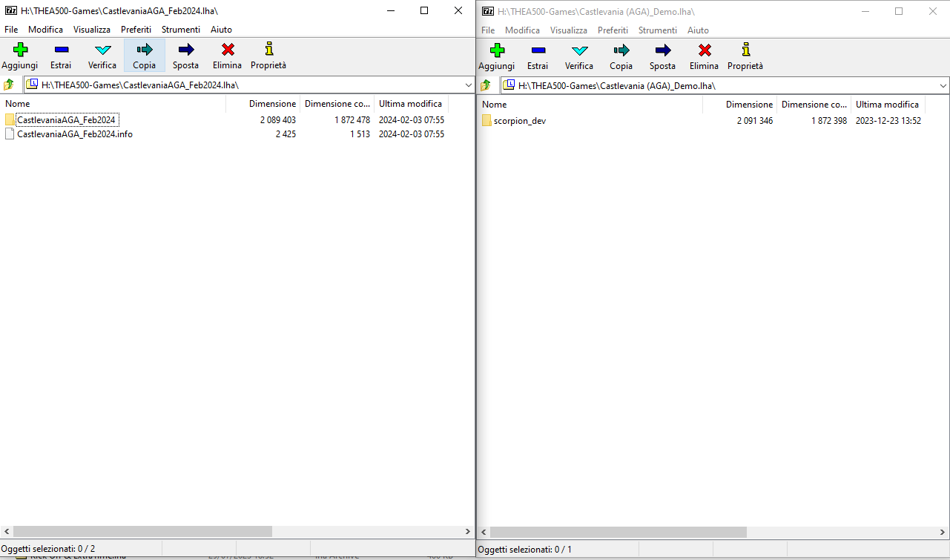
Task: Open Strumenti menu in CastlevaniaAGA_Feb2024 window
Action: point(181,30)
